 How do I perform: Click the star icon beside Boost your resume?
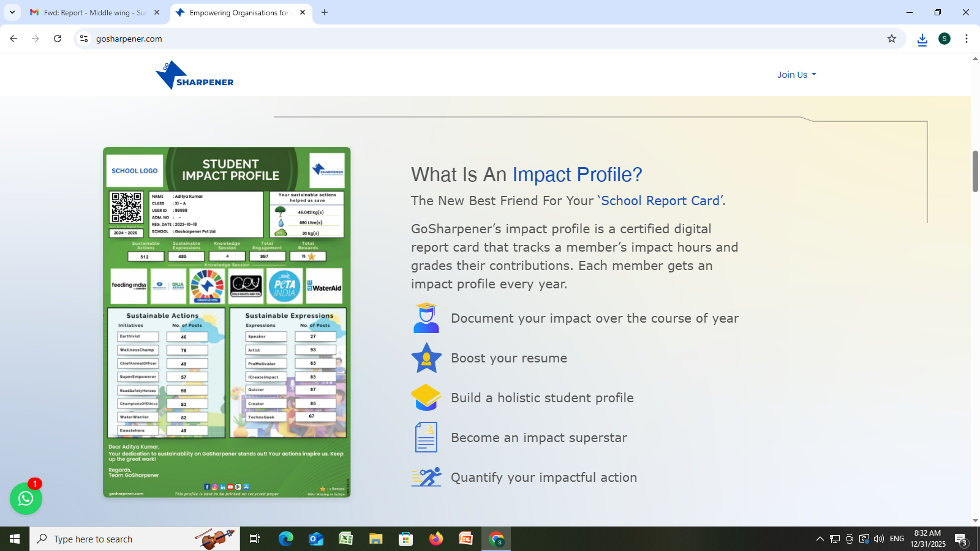pyautogui.click(x=426, y=358)
